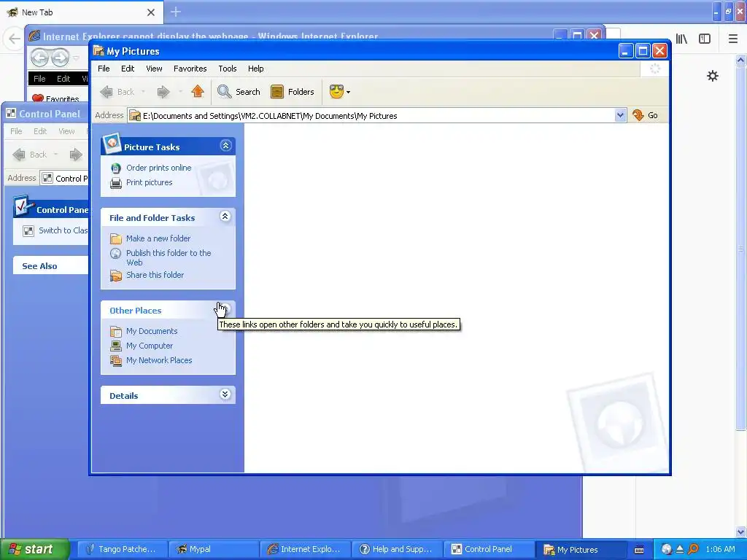The height and width of the screenshot is (560, 747).
Task: Switch to Help and Support taskbar item
Action: pyautogui.click(x=398, y=549)
